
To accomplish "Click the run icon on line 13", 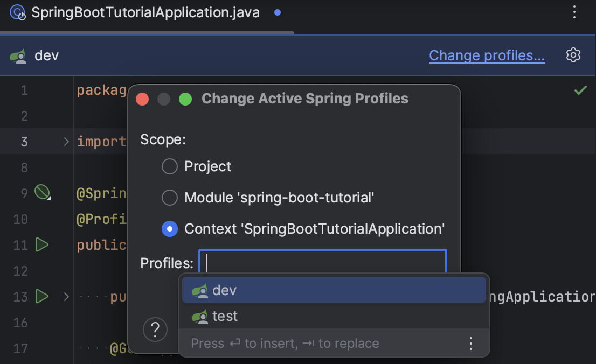I will click(41, 297).
